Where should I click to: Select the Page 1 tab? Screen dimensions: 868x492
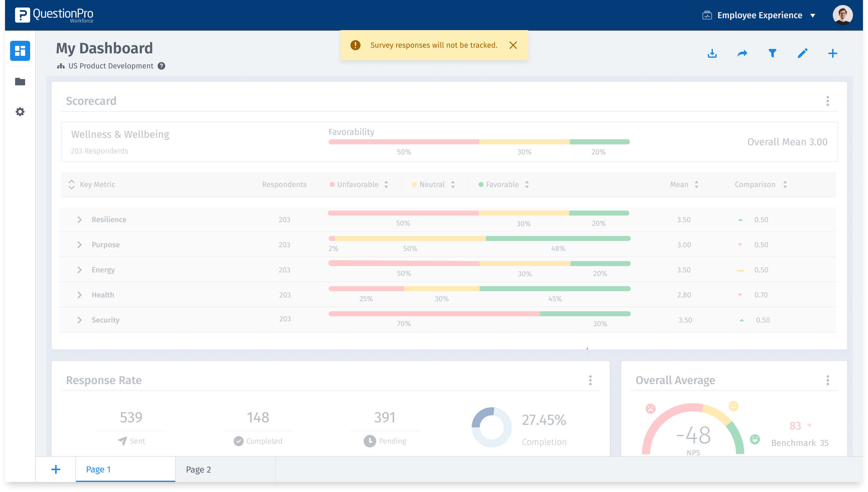click(98, 469)
